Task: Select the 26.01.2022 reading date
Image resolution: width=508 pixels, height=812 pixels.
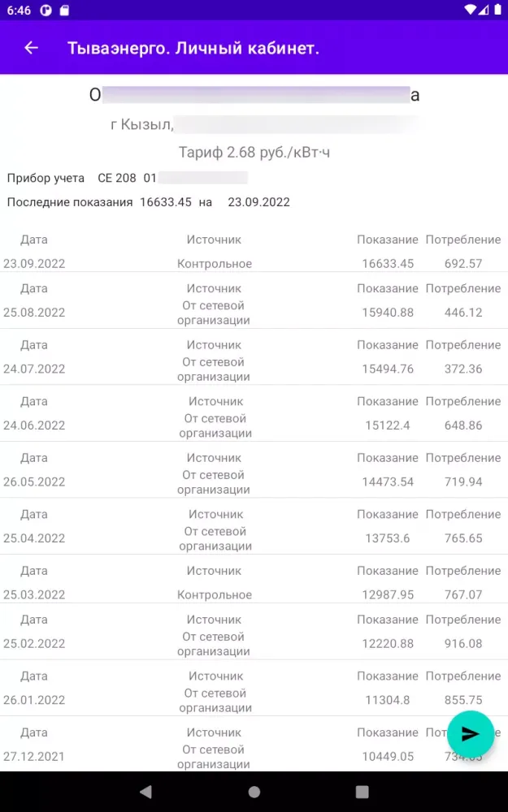Action: pyautogui.click(x=34, y=700)
